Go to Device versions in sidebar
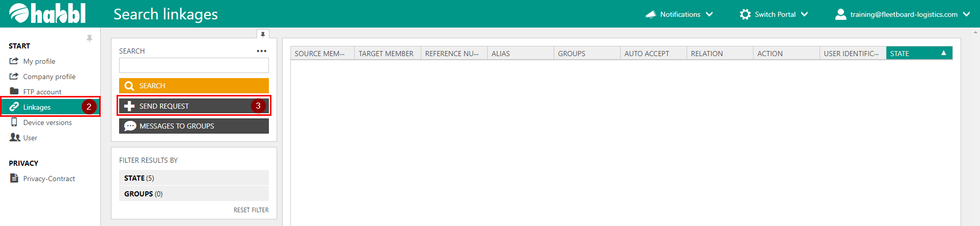This screenshot has height=226, width=980. [x=47, y=122]
